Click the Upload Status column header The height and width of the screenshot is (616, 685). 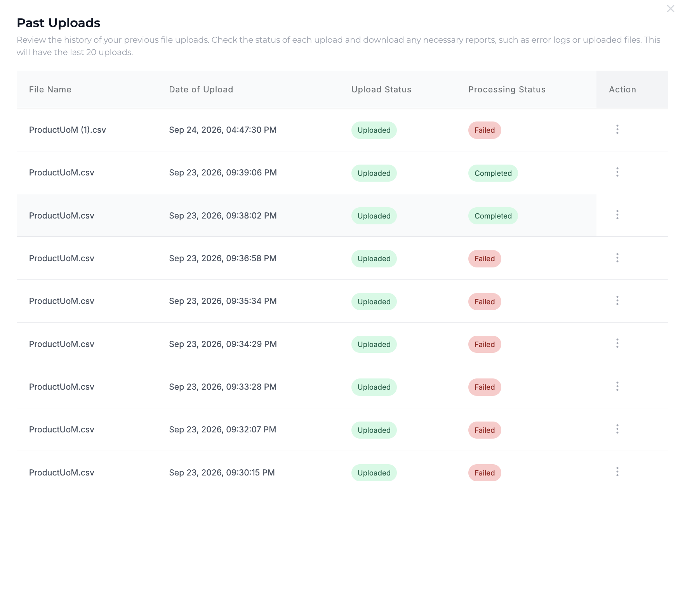(381, 90)
